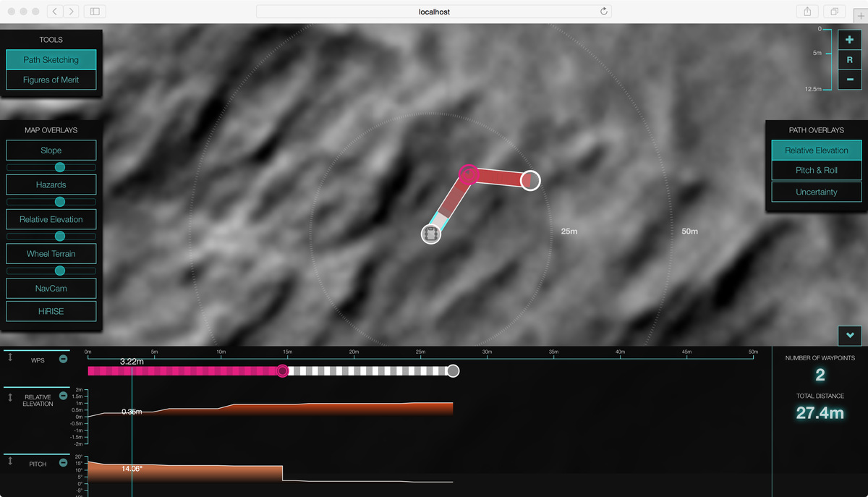Collapse the Relative Elevation chart row

[64, 396]
